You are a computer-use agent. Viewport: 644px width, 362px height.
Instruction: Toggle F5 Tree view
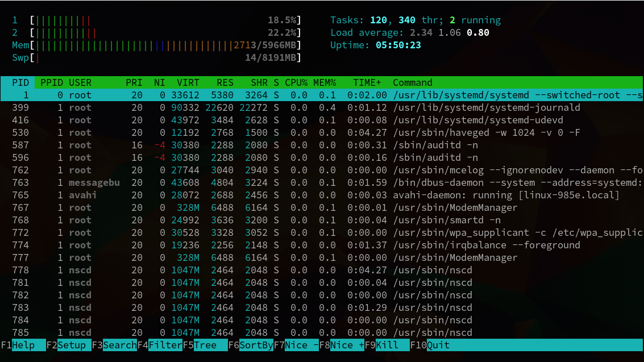pyautogui.click(x=205, y=345)
